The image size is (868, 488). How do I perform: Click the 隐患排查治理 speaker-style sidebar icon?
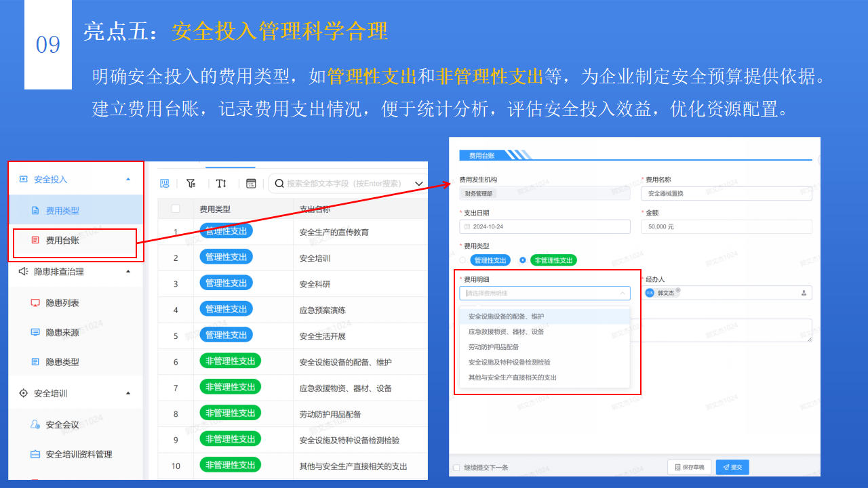click(22, 270)
